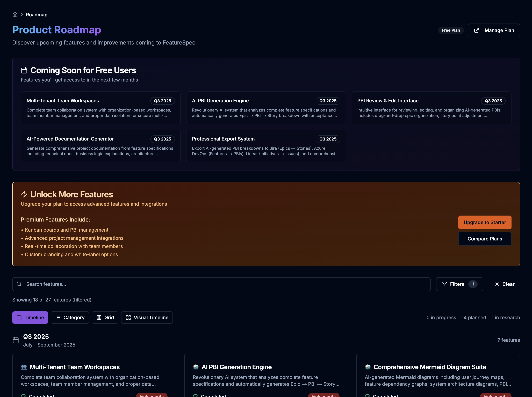The height and width of the screenshot is (397, 532).
Task: Click the lightning bolt icon near Unlock More Features
Action: (24, 194)
